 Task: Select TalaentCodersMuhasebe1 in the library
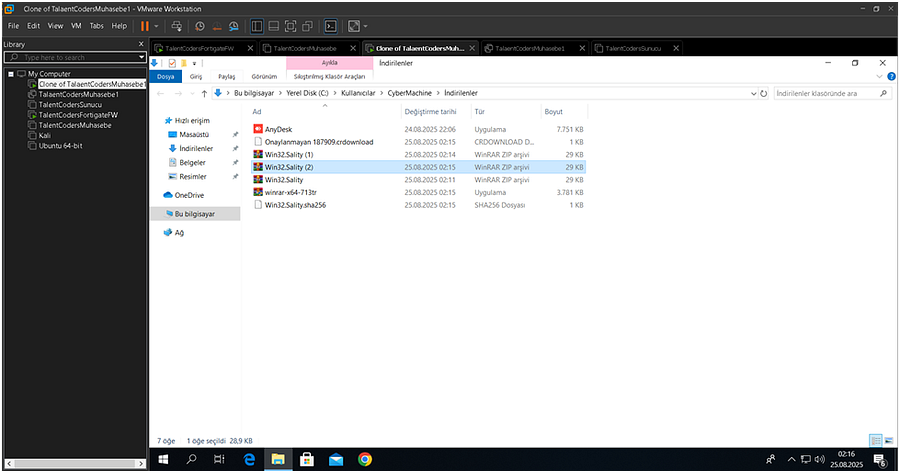79,94
